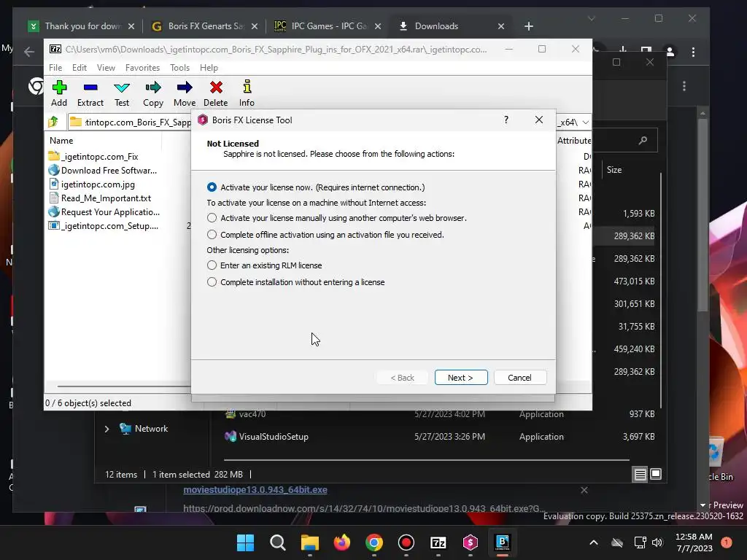Open 7-Zip address path dropdown
This screenshot has width=747, height=560.
(586, 122)
